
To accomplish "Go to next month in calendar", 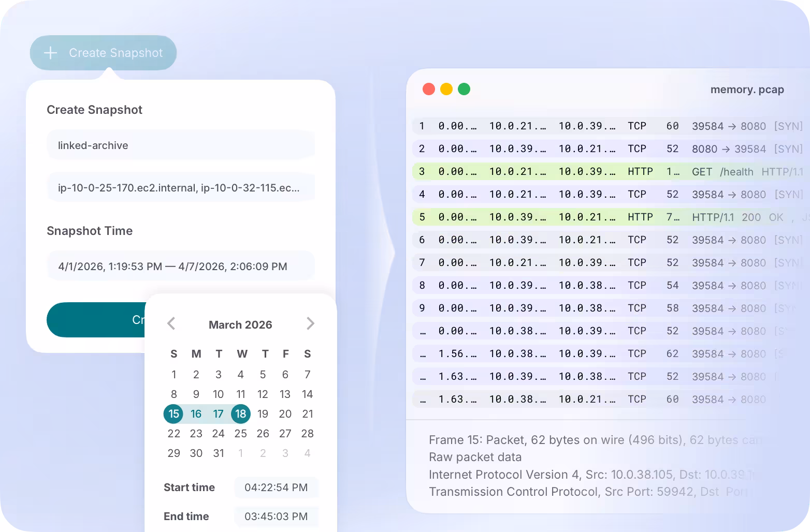I will click(x=310, y=324).
